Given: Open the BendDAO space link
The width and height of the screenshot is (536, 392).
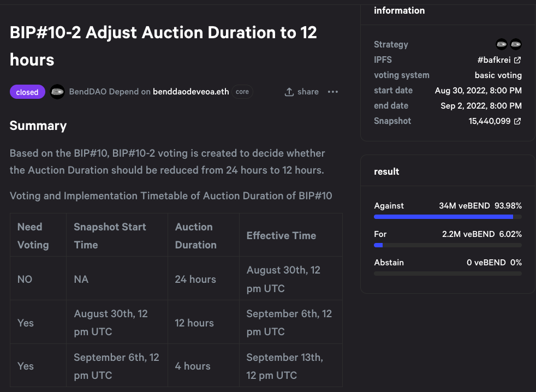Looking at the screenshot, I should click(88, 92).
